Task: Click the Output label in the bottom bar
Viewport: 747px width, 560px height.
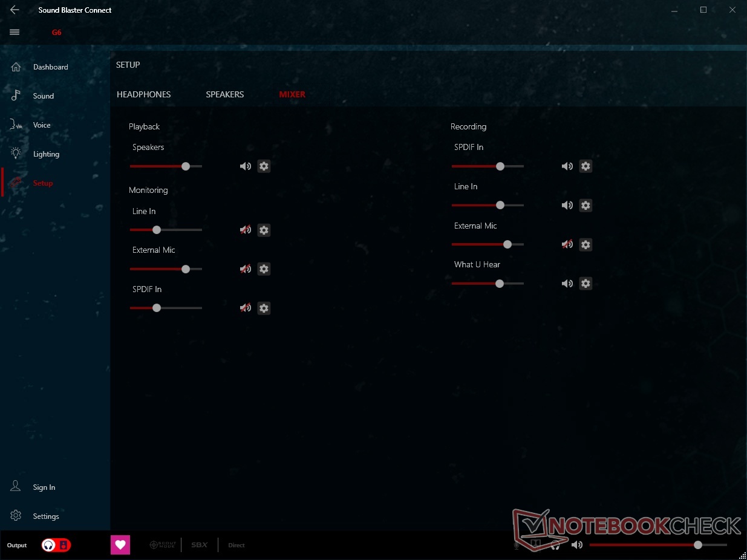Action: pyautogui.click(x=17, y=545)
